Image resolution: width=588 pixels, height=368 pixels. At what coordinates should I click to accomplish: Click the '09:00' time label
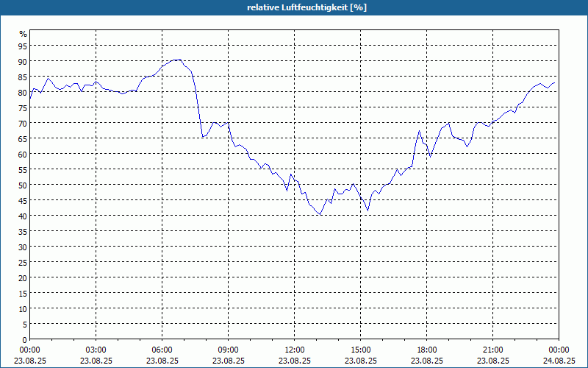click(229, 350)
